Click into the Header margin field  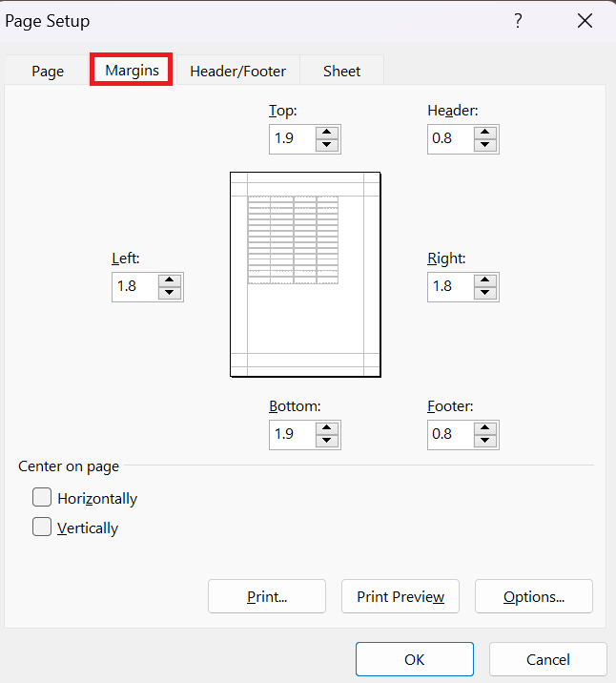coord(450,139)
